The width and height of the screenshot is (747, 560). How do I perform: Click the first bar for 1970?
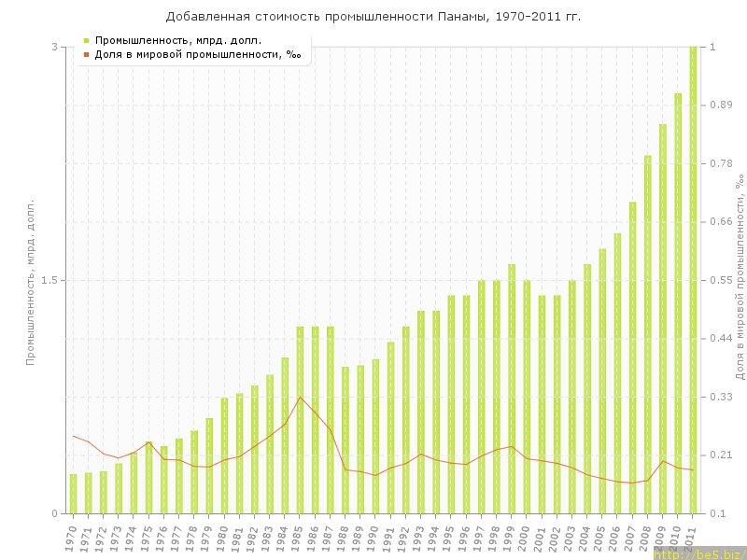(73, 494)
